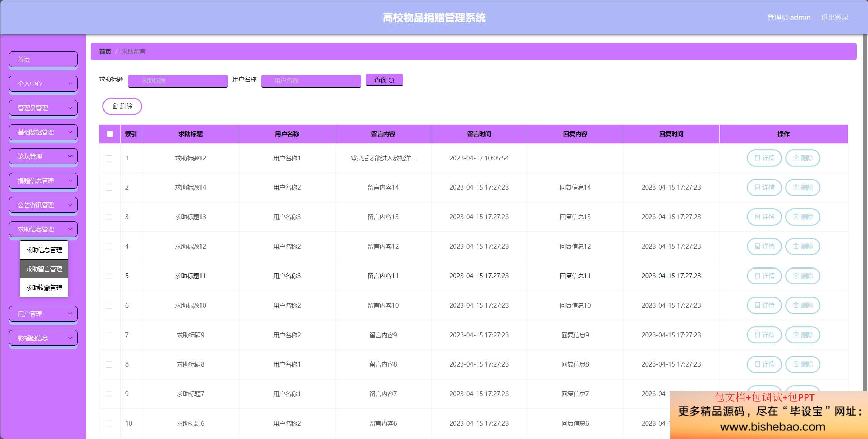Select checkbox for row 求助标题11
This screenshot has height=439, width=868.
coord(109,276)
